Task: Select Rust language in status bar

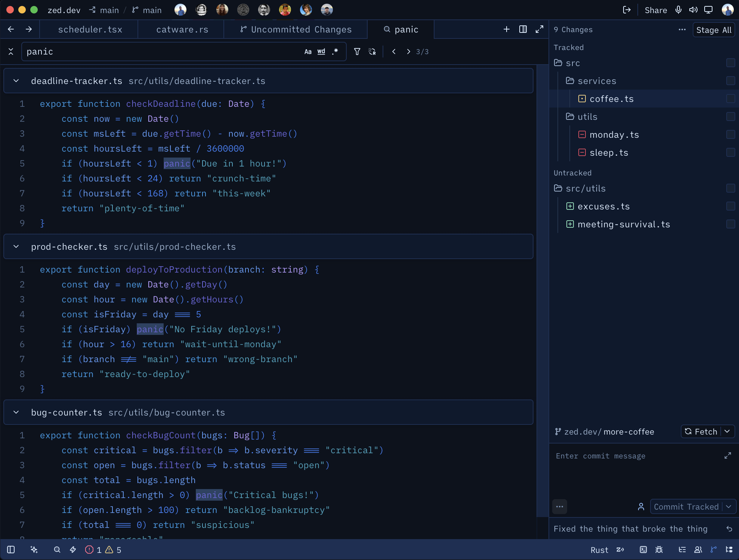Action: coord(599,550)
